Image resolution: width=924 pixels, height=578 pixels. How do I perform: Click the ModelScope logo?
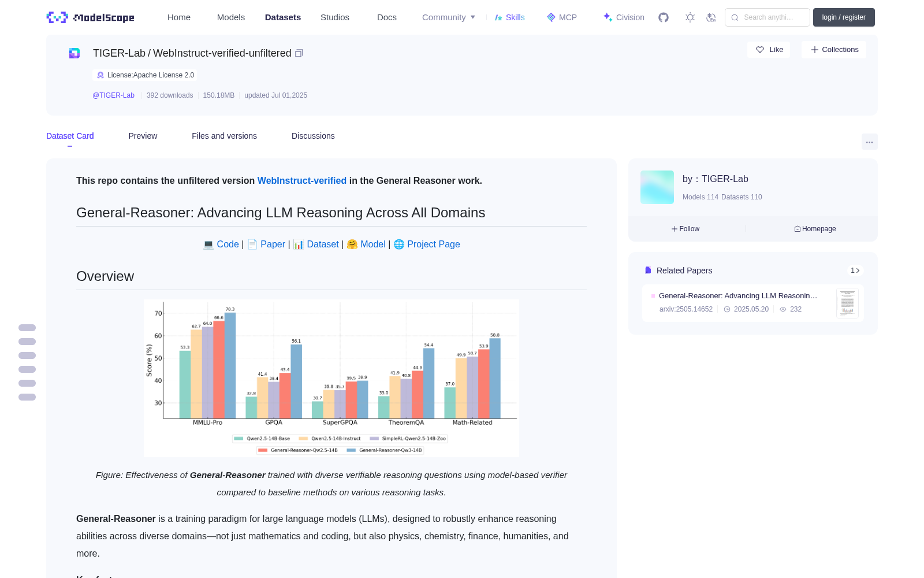[91, 17]
